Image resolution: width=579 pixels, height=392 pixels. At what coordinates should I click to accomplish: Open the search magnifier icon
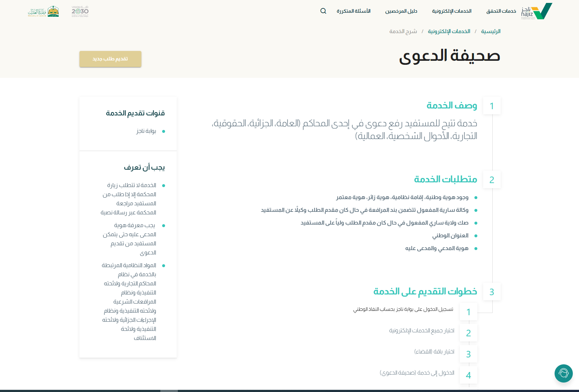click(323, 11)
